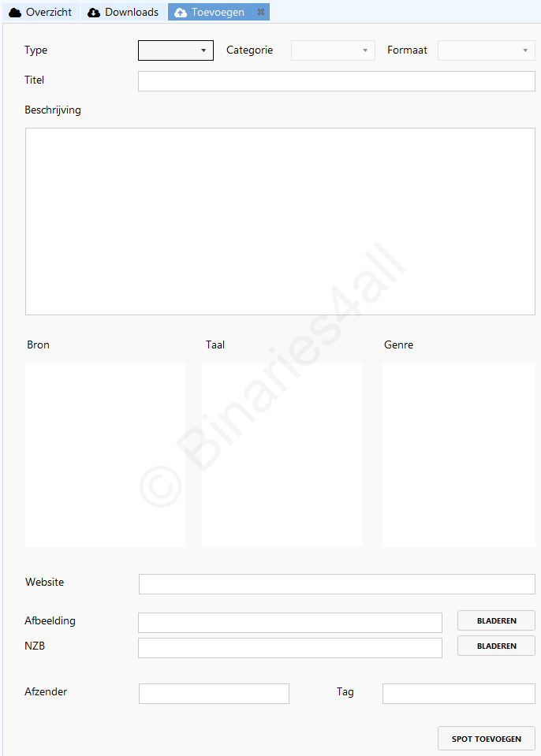The width and height of the screenshot is (541, 756).
Task: Click the Taal list box
Action: pos(282,455)
